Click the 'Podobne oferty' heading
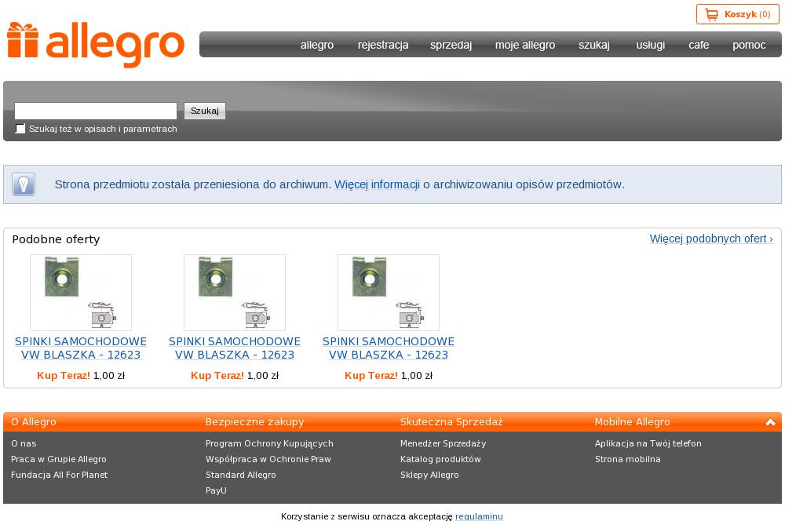This screenshot has width=785, height=532. [x=56, y=239]
